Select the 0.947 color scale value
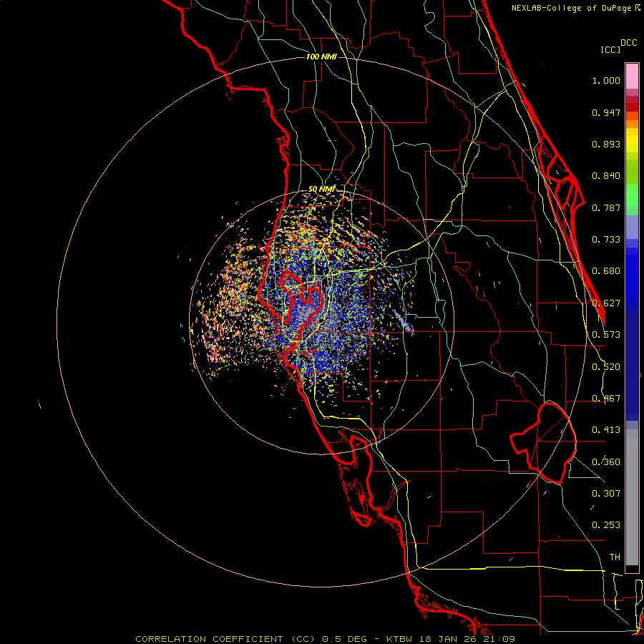The width and height of the screenshot is (644, 644). point(606,112)
